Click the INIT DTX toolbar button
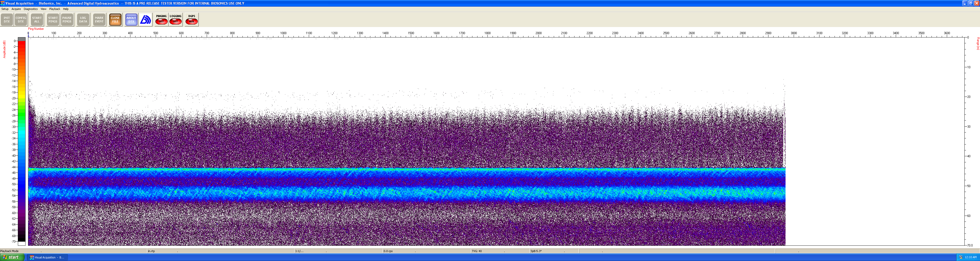The width and height of the screenshot is (980, 261). coord(7,20)
